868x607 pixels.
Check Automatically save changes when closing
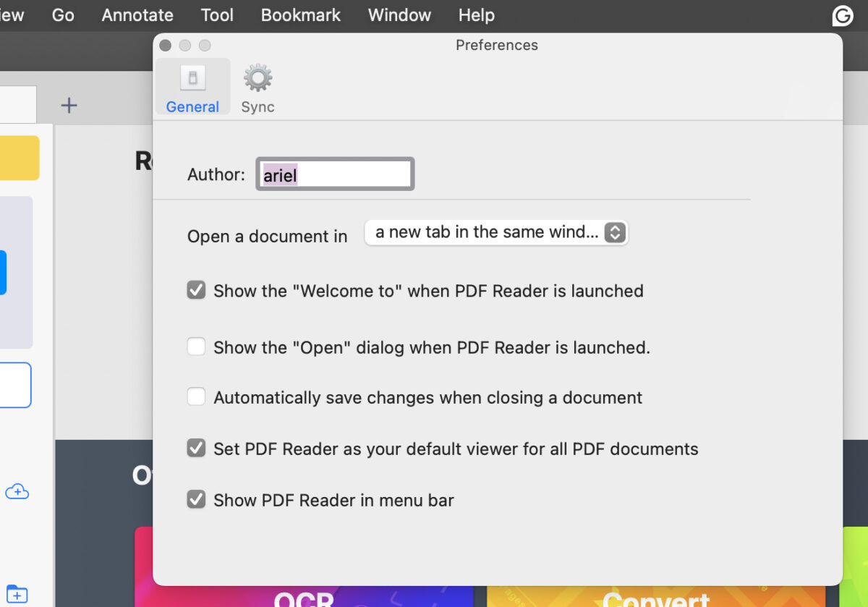click(x=196, y=396)
